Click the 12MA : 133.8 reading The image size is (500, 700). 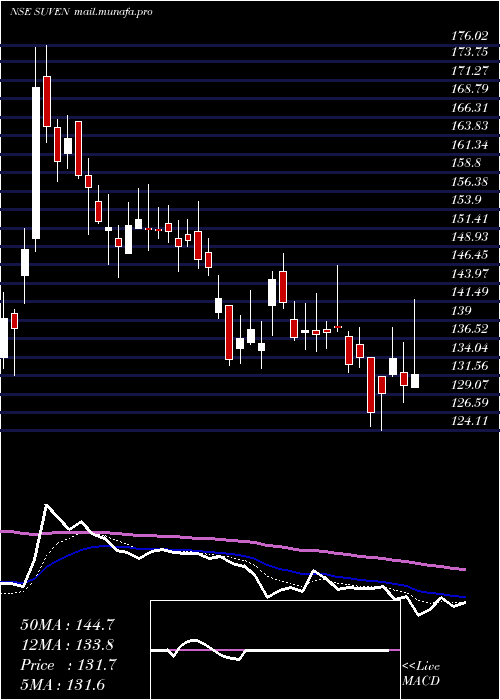pyautogui.click(x=67, y=645)
